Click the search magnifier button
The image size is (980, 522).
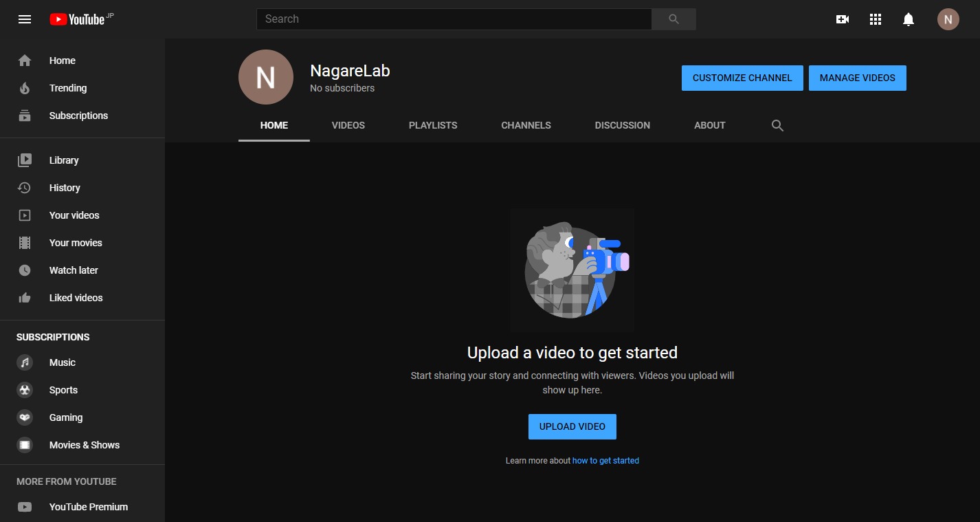tap(673, 19)
